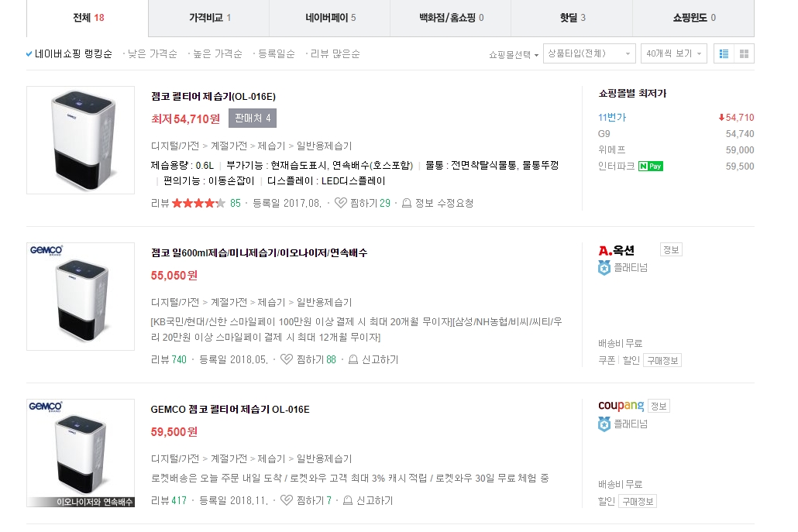This screenshot has height=532, width=798.
Task: Click bell icon for 신고하기 on 55,050원 item
Action: 353,359
